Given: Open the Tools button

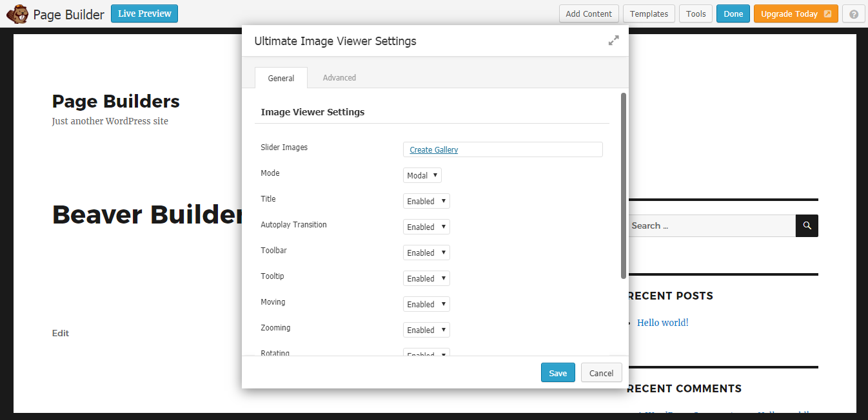Looking at the screenshot, I should 696,14.
